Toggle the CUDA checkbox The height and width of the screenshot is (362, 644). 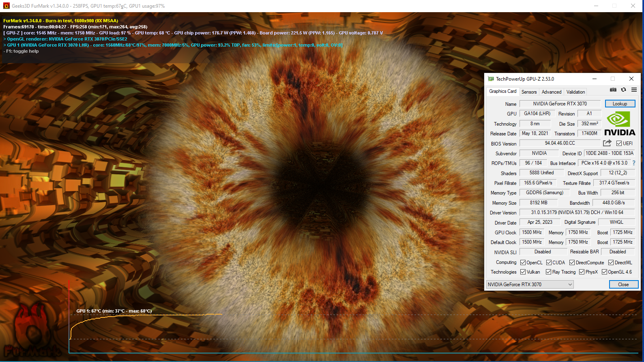pyautogui.click(x=549, y=263)
